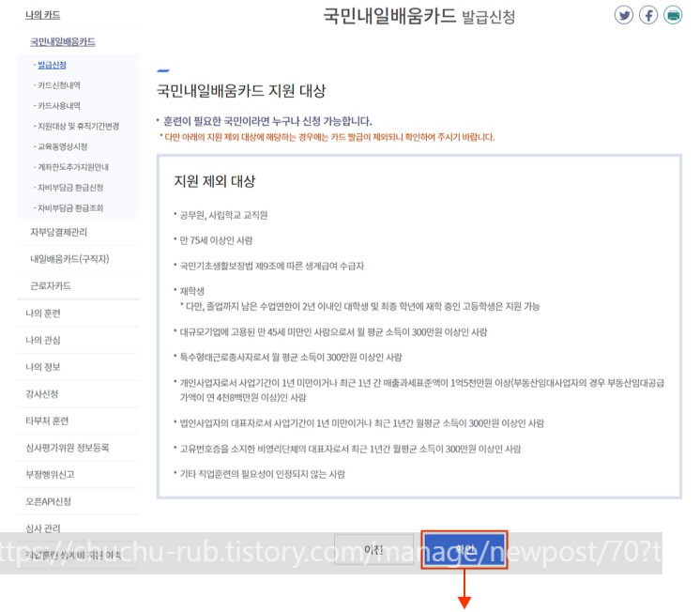Select the 재학생 bullet text
This screenshot has height=612, width=700.
192,291
